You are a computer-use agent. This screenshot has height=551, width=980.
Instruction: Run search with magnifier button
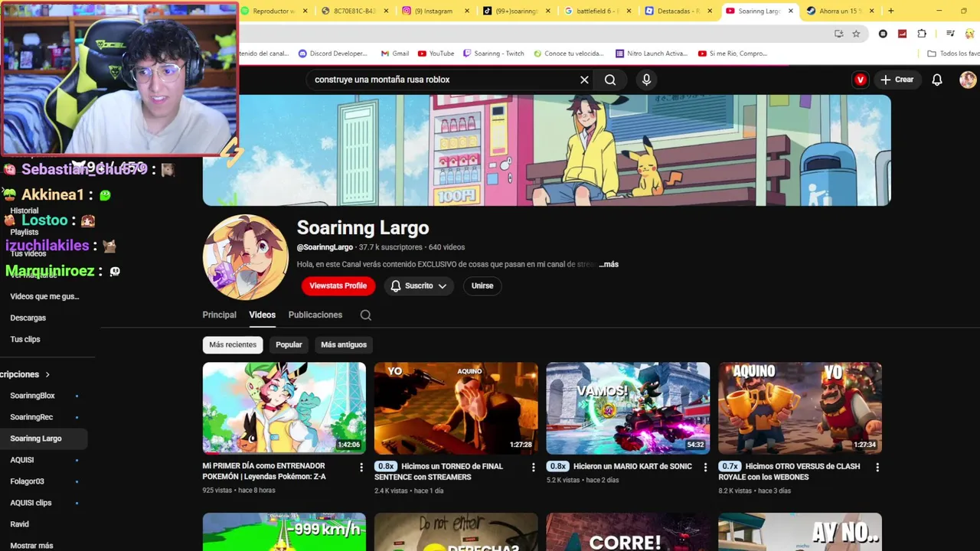(610, 80)
